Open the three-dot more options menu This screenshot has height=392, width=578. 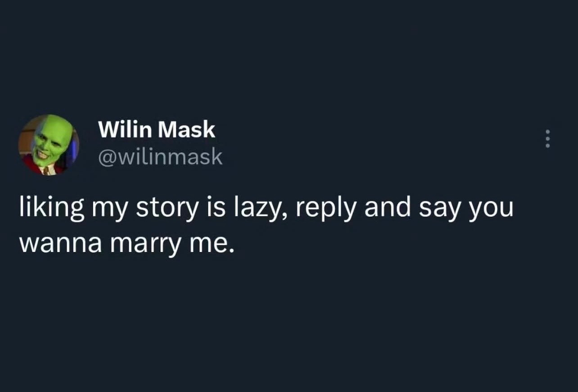point(548,139)
